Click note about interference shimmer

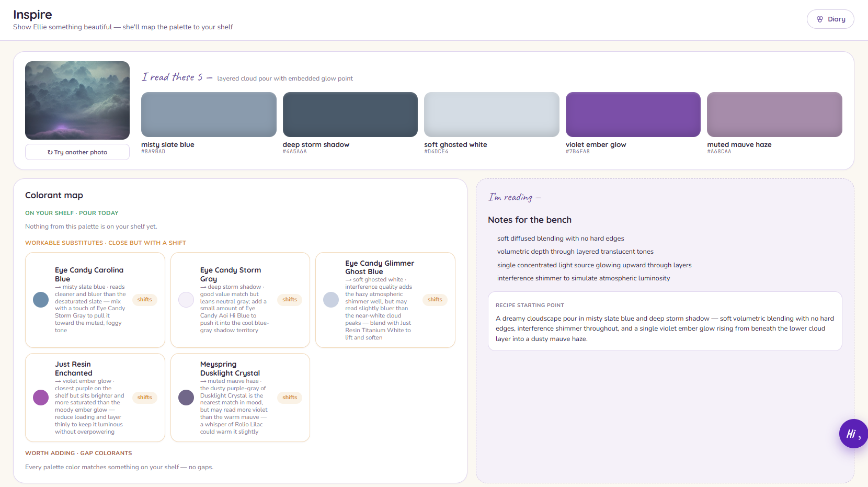(584, 278)
